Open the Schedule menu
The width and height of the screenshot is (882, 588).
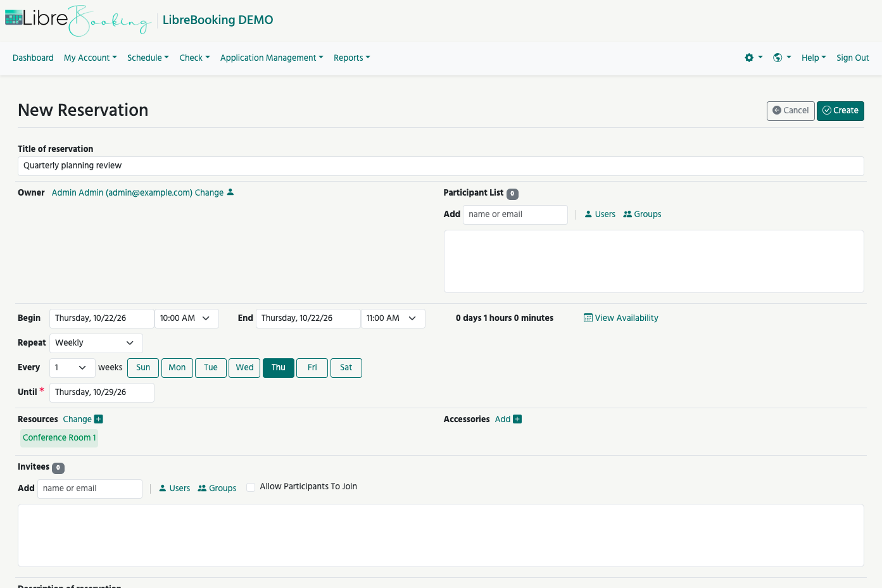(x=148, y=58)
